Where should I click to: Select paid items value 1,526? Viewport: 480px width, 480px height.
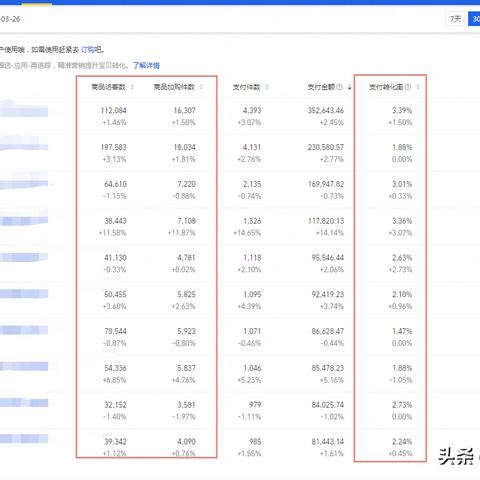tap(252, 221)
